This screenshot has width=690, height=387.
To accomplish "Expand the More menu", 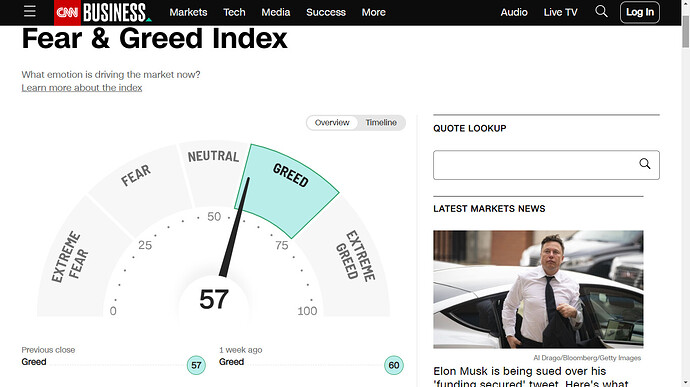I will pos(374,12).
